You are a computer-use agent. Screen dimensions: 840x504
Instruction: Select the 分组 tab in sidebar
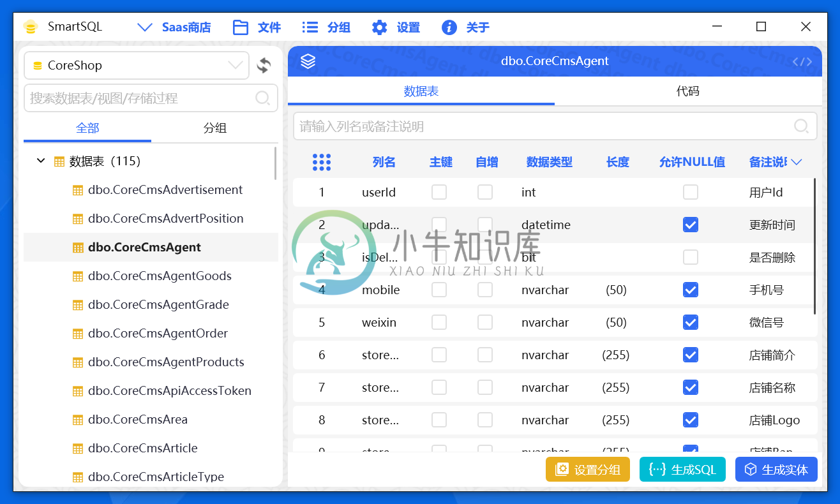pyautogui.click(x=215, y=128)
